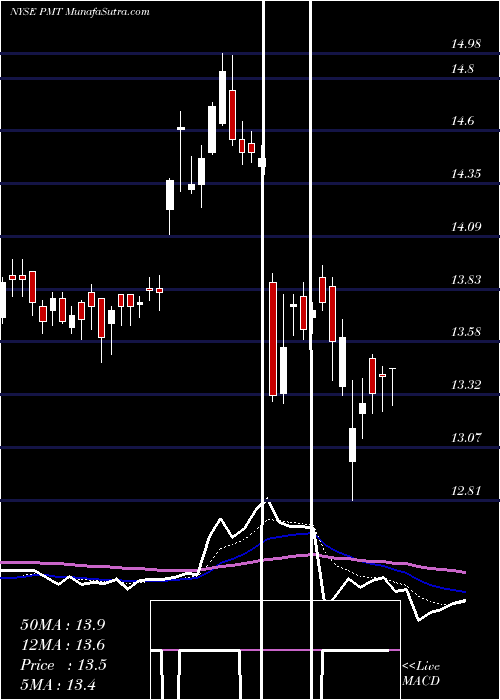Click the 13.58 price label

(466, 332)
